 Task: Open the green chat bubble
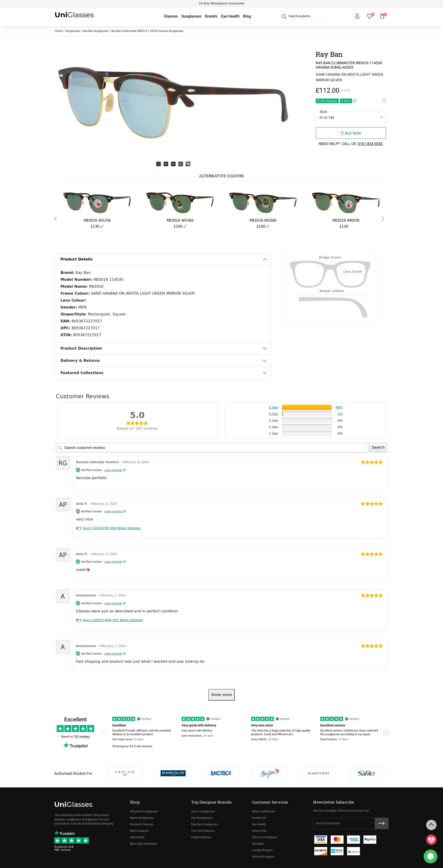point(430,856)
